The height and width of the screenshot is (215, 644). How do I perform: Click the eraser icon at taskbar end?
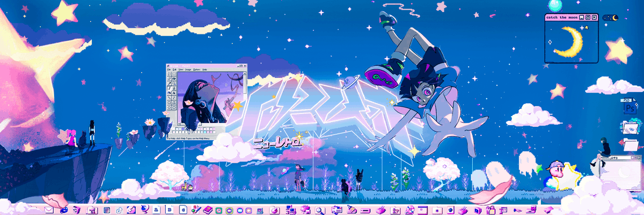[549, 209]
